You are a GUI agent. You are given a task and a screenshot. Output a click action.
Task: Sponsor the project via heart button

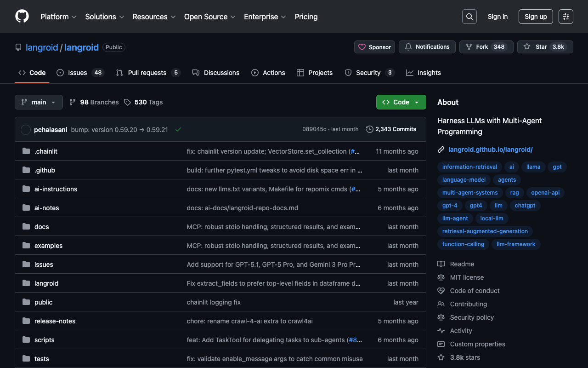[x=374, y=47]
